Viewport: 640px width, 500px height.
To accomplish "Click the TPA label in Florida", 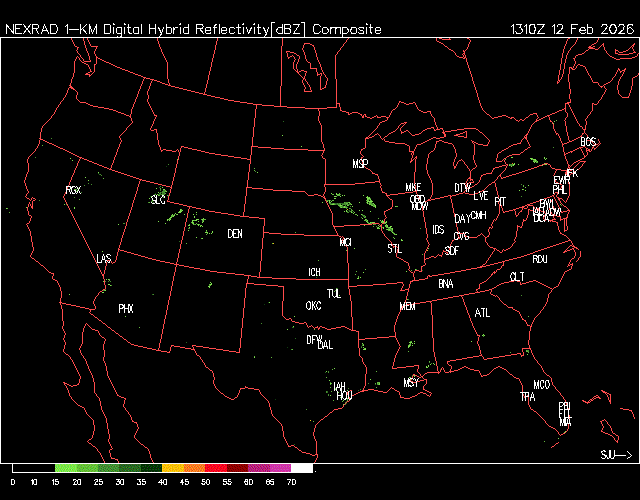I will tap(528, 397).
